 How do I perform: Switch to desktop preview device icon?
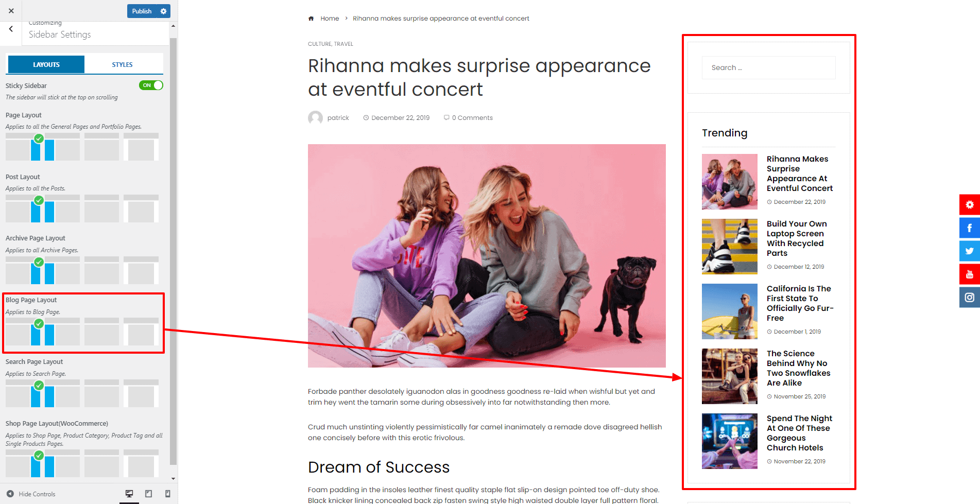pyautogui.click(x=129, y=494)
